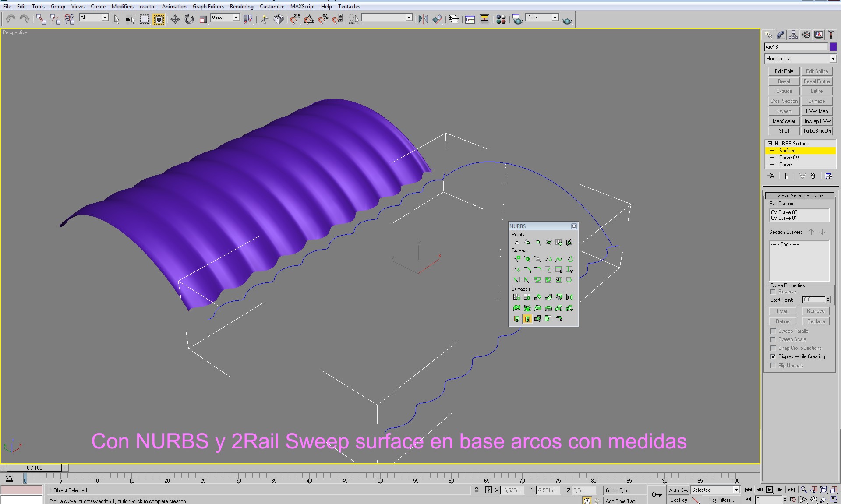Click the Quick Render teapot icon
841x504 pixels.
click(567, 20)
